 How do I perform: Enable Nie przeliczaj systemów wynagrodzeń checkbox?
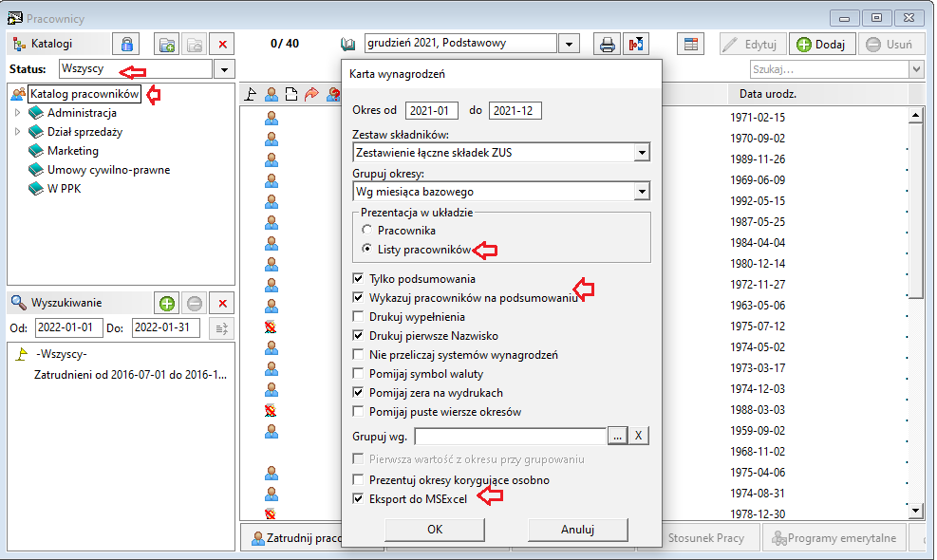coord(358,354)
